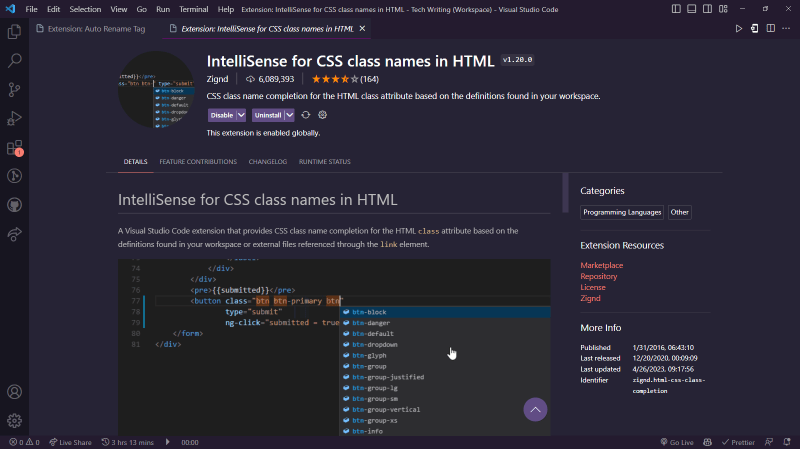The height and width of the screenshot is (449, 800).
Task: Split the editor to the right
Action: point(770,29)
